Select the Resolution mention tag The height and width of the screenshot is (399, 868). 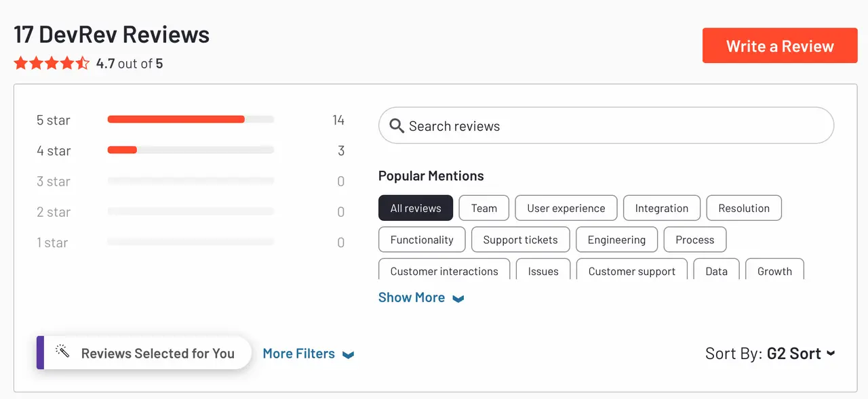pyautogui.click(x=744, y=208)
